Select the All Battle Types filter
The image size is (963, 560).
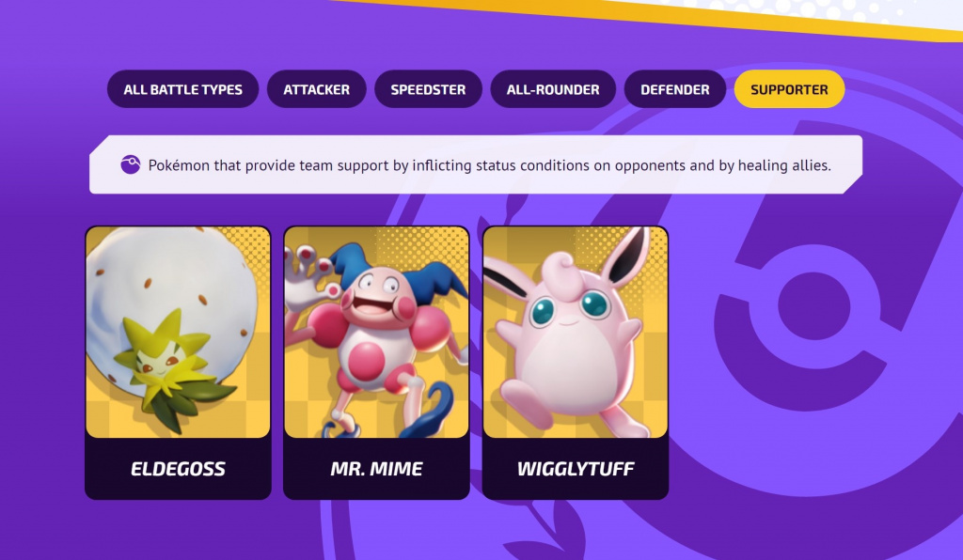tap(183, 89)
